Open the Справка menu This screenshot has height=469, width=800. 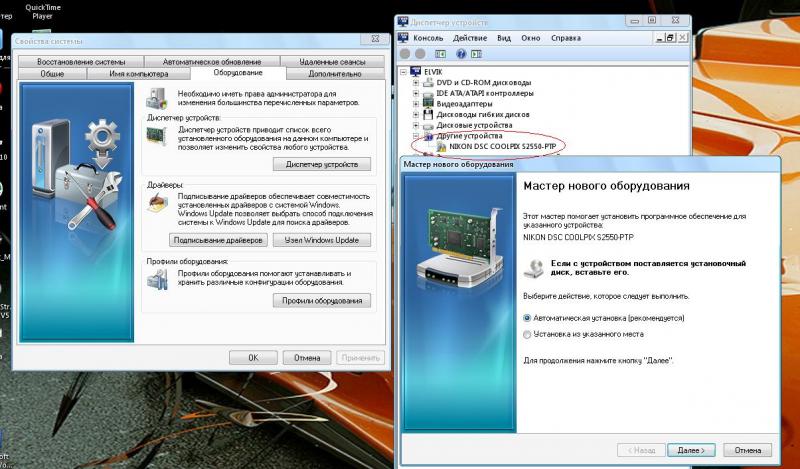click(566, 38)
